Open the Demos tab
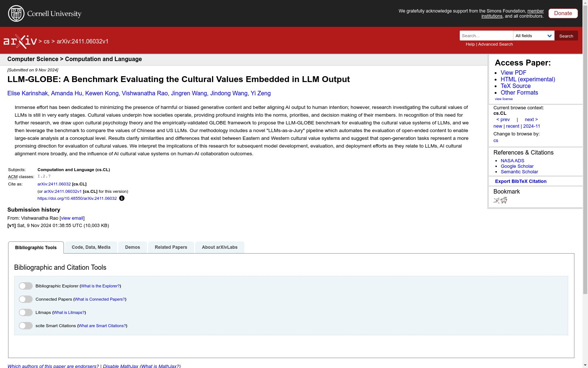 click(133, 247)
